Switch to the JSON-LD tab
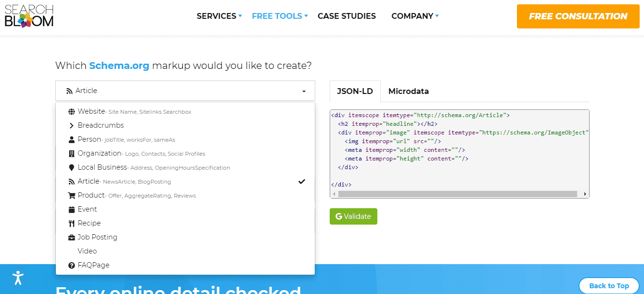Viewport: 644px width, 294px height. 355,91
